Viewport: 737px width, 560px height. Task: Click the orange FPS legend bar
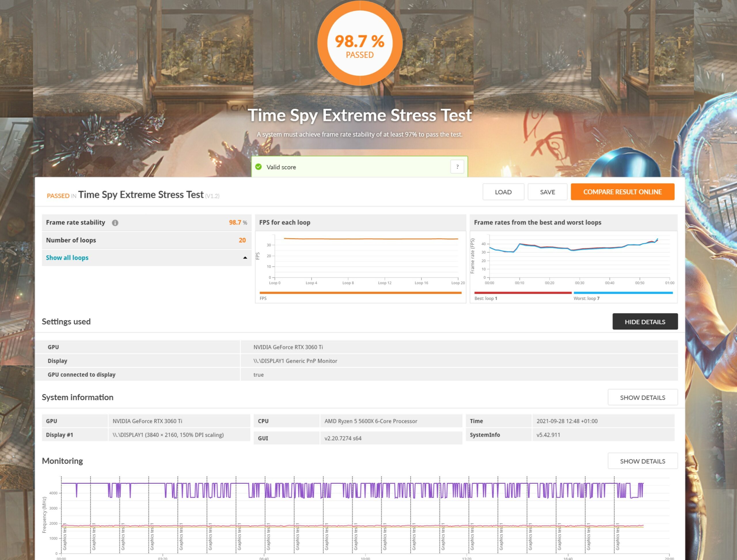[360, 293]
